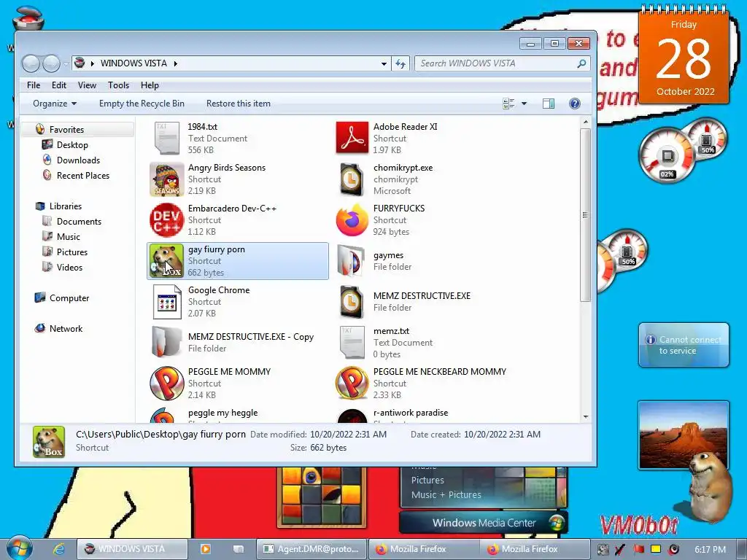747x560 pixels.
Task: Select the MEMZ DESTRUCTIVE.EXE folder icon
Action: pyautogui.click(x=352, y=302)
